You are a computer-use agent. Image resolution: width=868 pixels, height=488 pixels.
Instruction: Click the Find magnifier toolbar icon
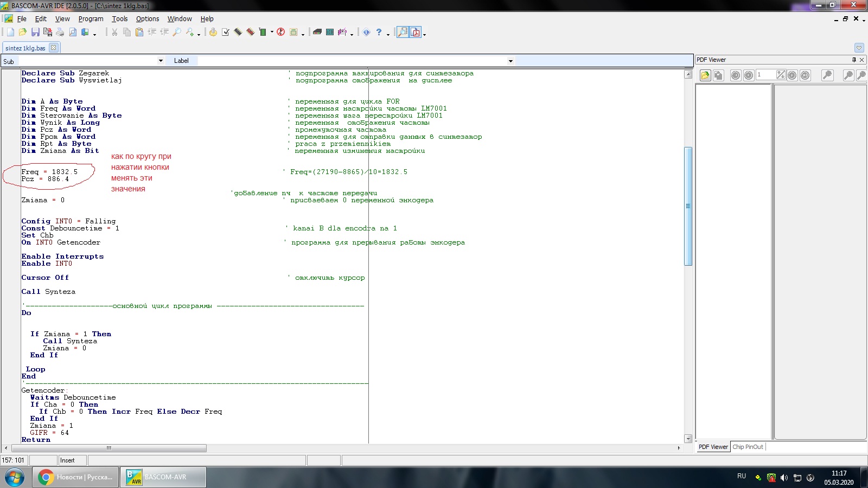pyautogui.click(x=177, y=33)
